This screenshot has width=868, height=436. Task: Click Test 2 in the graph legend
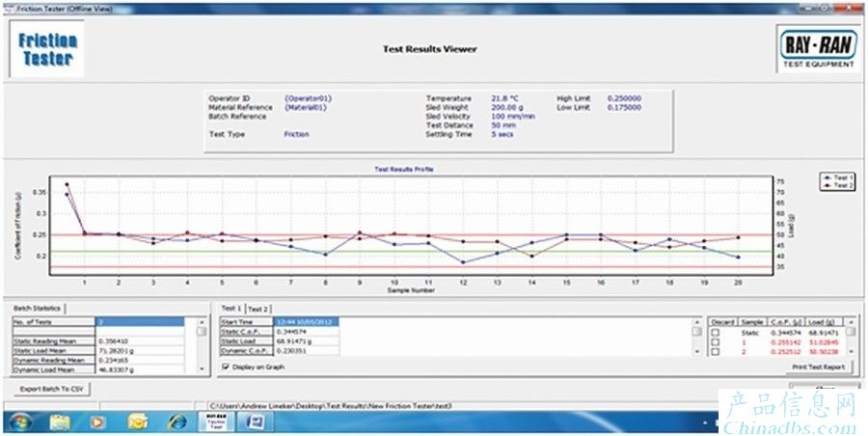839,186
